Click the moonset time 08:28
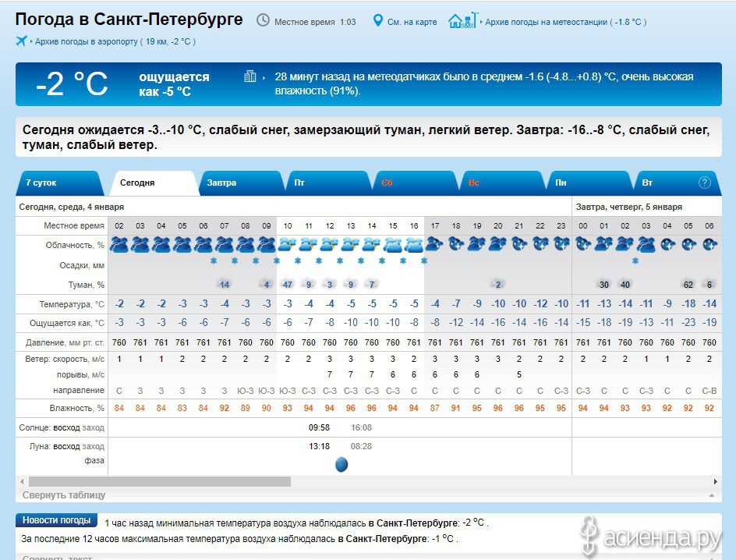Screen dimensions: 736x560 (362, 446)
